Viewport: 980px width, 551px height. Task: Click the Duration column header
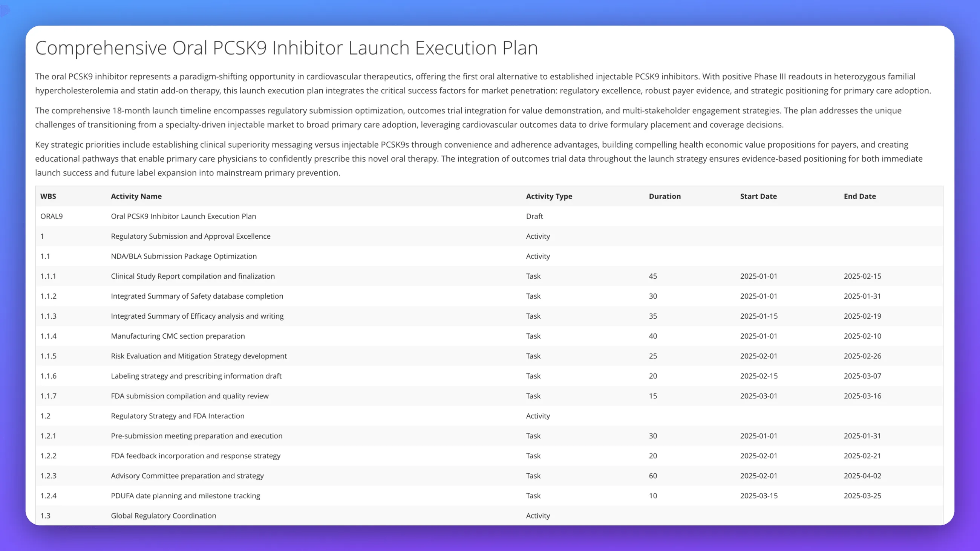664,196
